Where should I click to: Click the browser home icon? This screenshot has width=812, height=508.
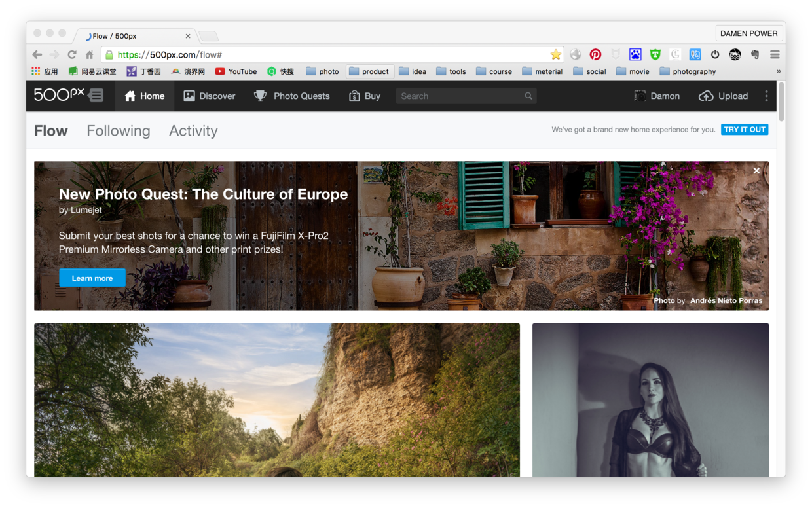(90, 54)
